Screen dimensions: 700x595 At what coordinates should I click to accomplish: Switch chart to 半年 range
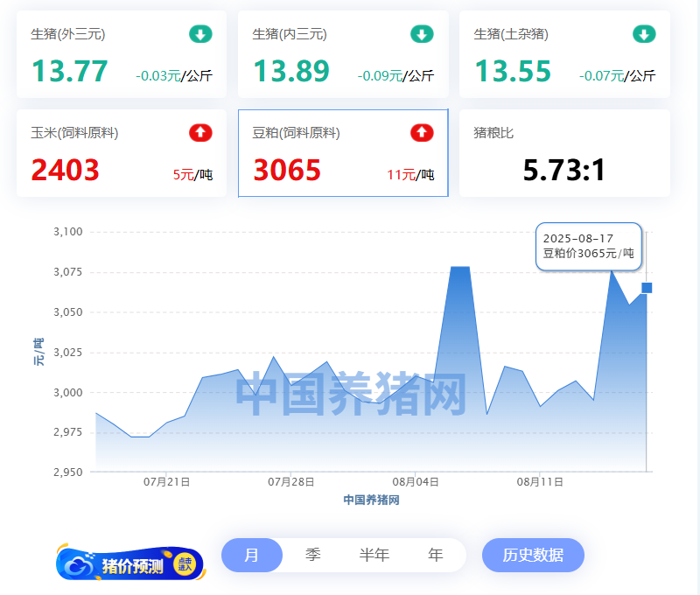tap(374, 555)
